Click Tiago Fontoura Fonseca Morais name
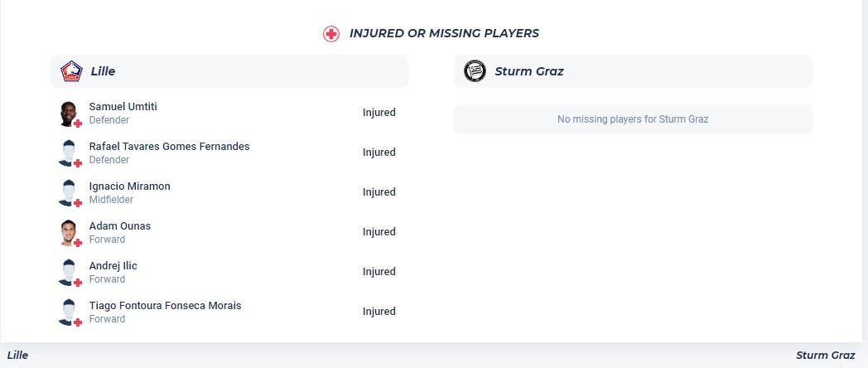868x368 pixels. click(x=165, y=305)
